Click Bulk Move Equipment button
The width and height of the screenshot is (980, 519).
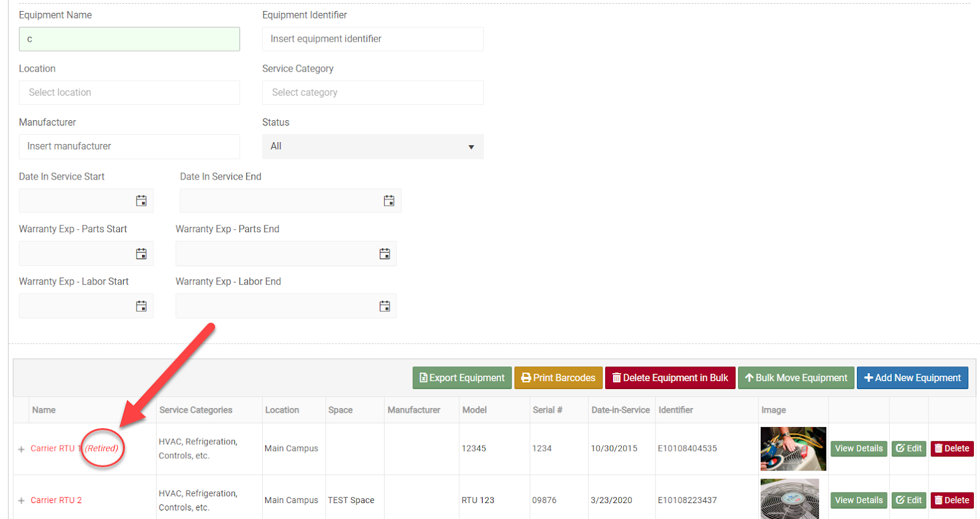click(796, 378)
